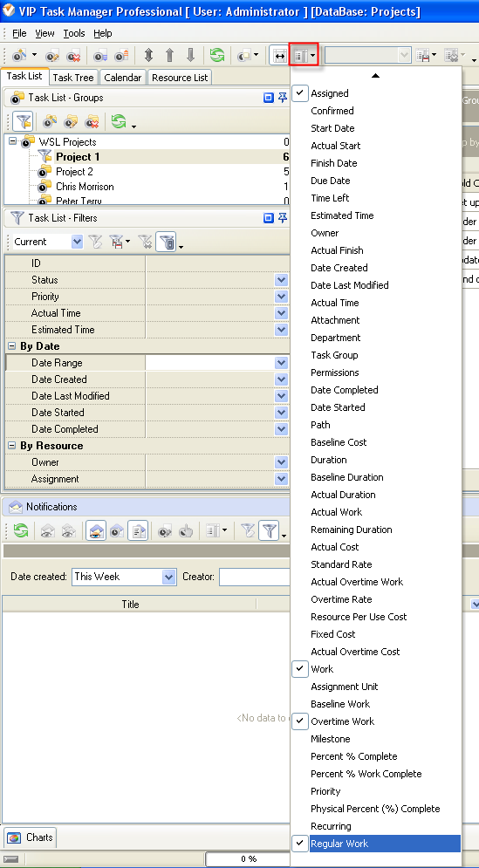Click scroll-up arrow atop column list
The width and height of the screenshot is (479, 868).
(x=375, y=75)
